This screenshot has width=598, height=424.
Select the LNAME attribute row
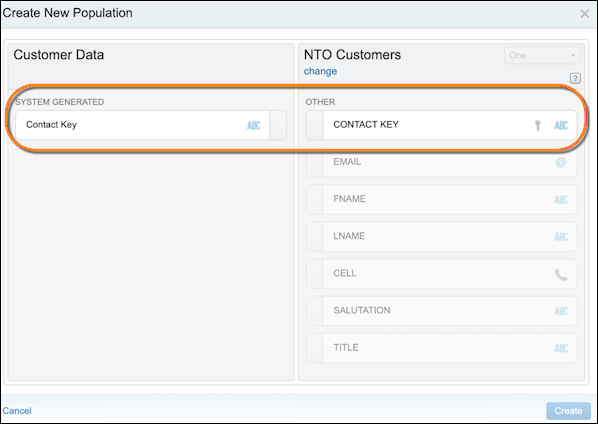(x=441, y=237)
